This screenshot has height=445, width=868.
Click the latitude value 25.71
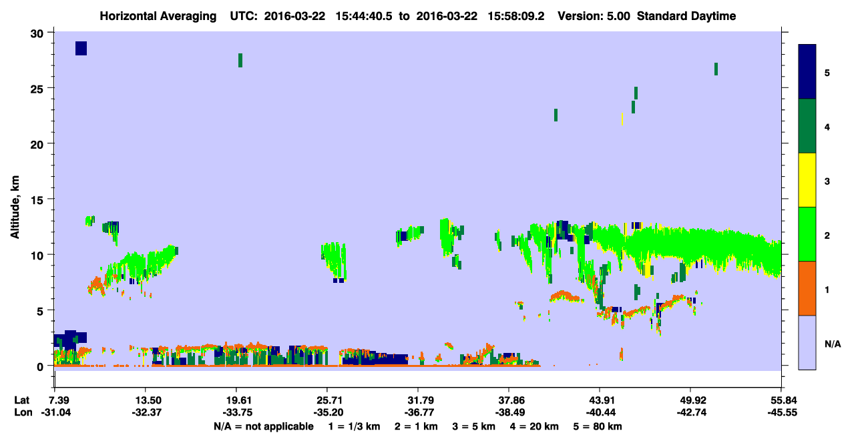327,400
